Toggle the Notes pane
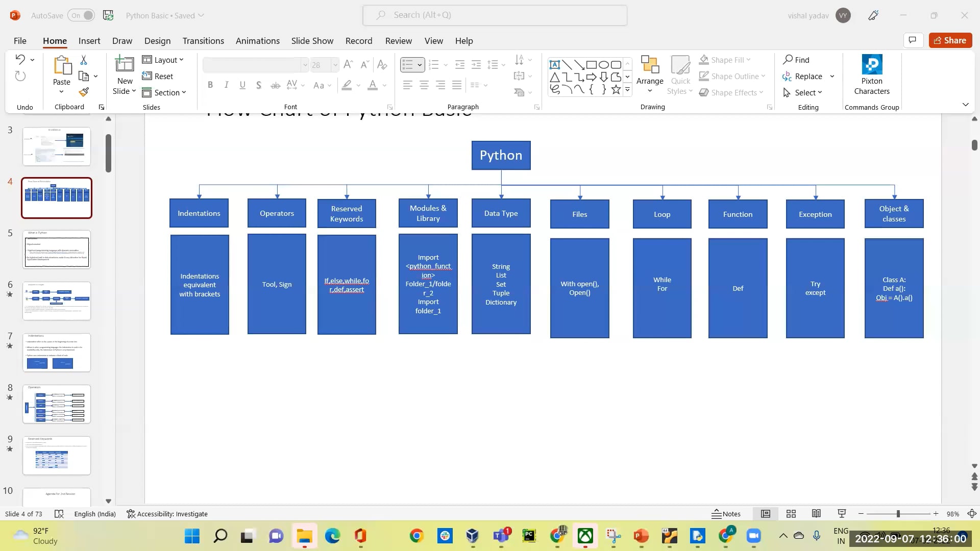Viewport: 980px width, 551px height. pyautogui.click(x=726, y=514)
